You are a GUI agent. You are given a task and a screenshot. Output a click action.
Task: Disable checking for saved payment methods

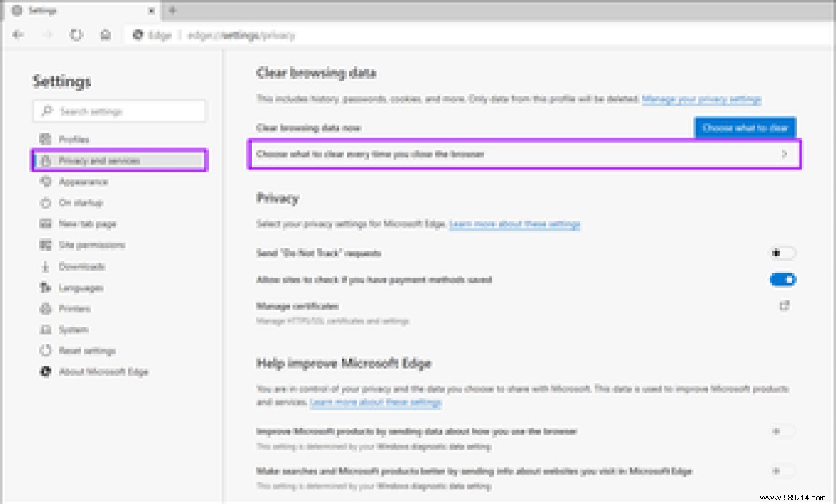click(x=782, y=279)
